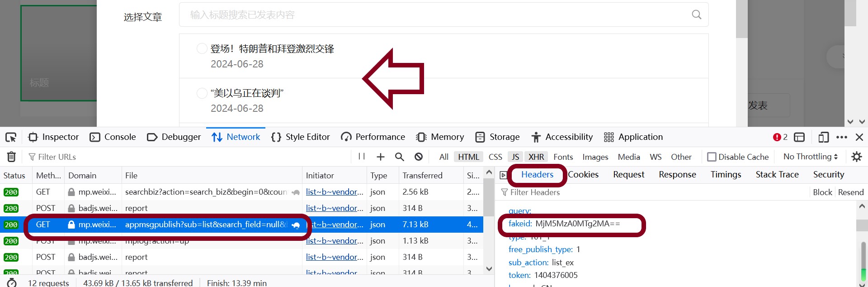Click the plus add request icon
Screen dimensions: 868x287
pyautogui.click(x=381, y=157)
